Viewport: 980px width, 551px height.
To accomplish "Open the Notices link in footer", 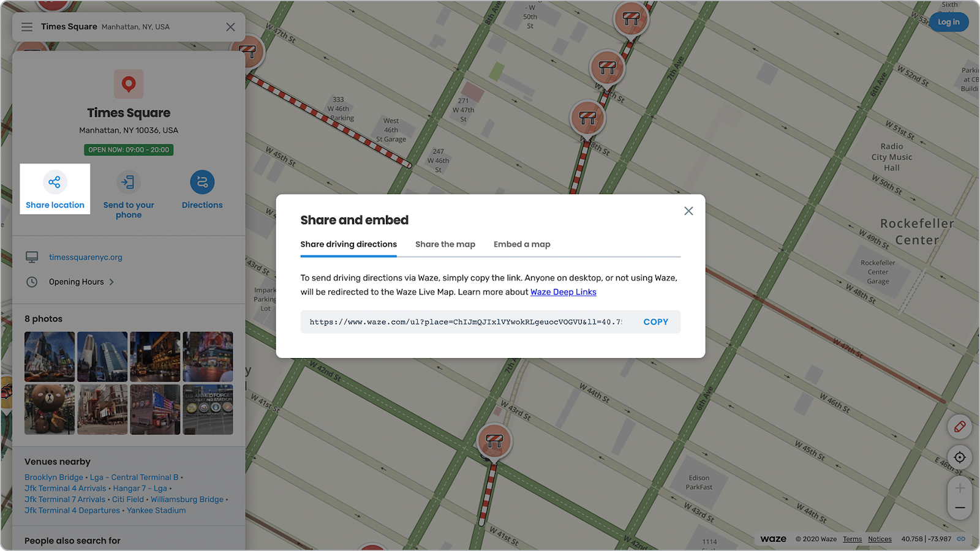I will click(880, 539).
